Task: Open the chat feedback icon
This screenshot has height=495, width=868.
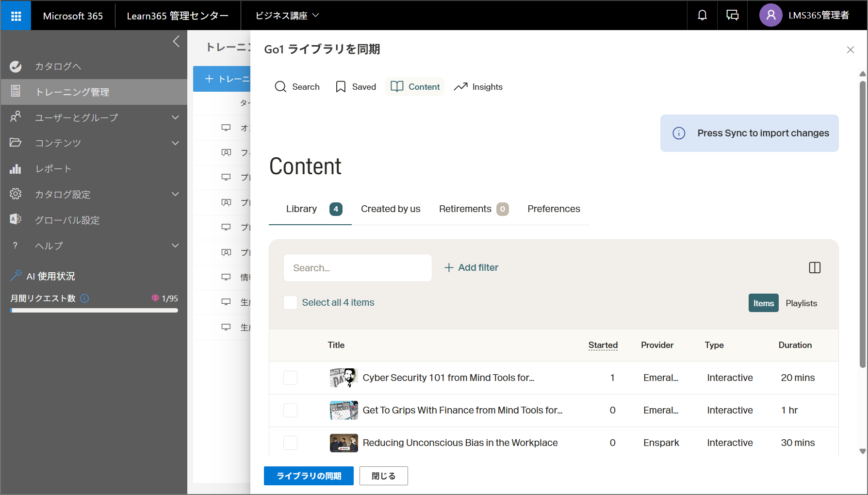Action: (732, 16)
